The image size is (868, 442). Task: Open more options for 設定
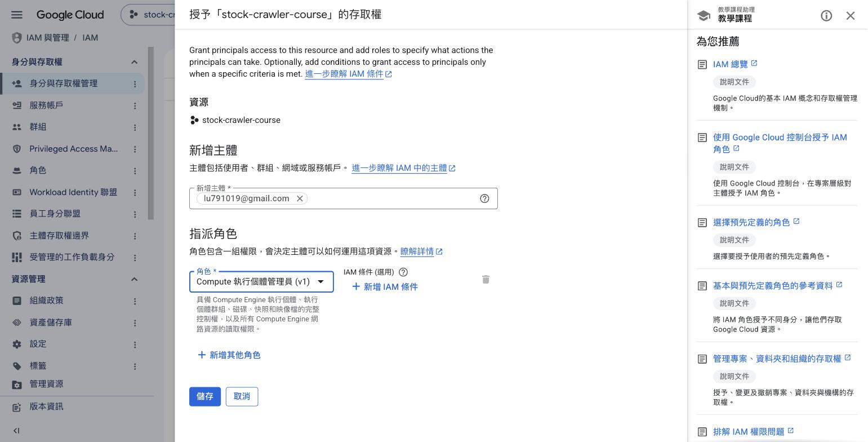(135, 344)
